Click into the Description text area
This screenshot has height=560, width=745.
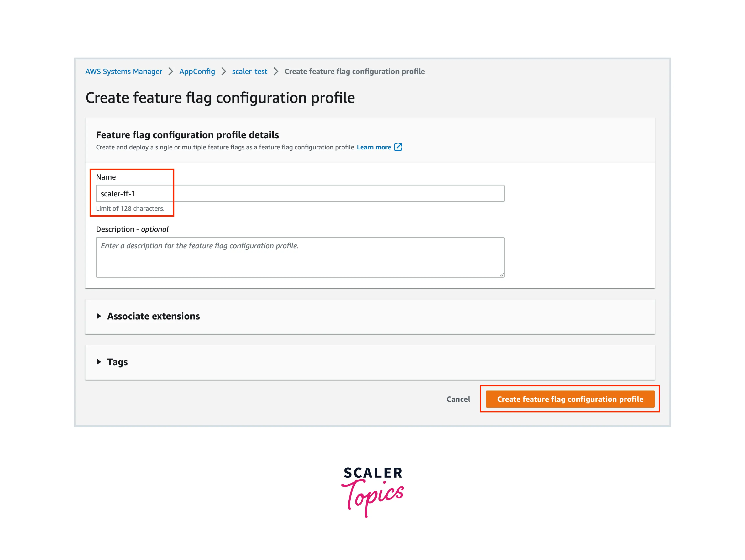point(300,257)
